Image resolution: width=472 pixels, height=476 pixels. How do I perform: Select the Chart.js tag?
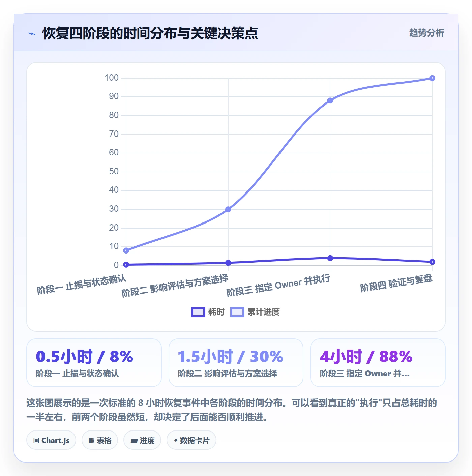coord(51,440)
